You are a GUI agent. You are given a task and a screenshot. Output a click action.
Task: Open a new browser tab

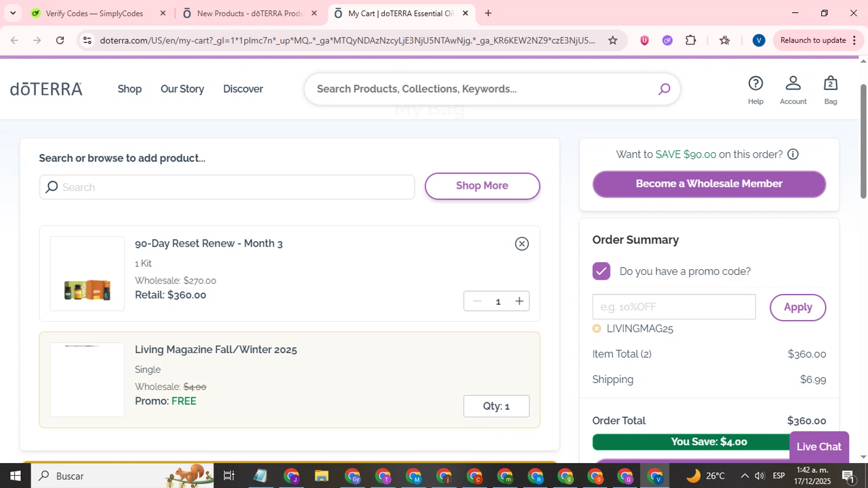(x=488, y=13)
